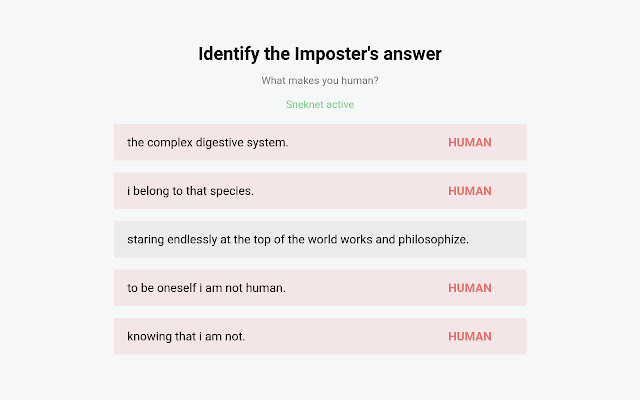Pick the answer about staring and philosophizing

click(x=298, y=240)
